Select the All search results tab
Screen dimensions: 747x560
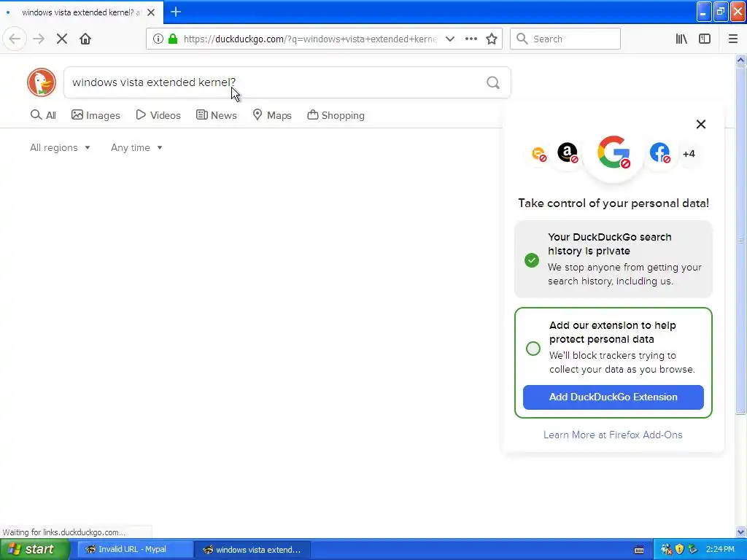pos(43,115)
